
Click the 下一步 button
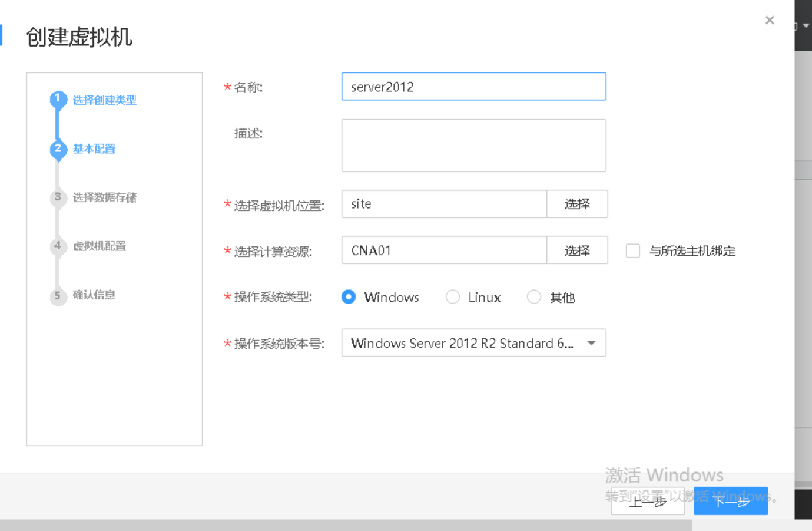pos(731,502)
